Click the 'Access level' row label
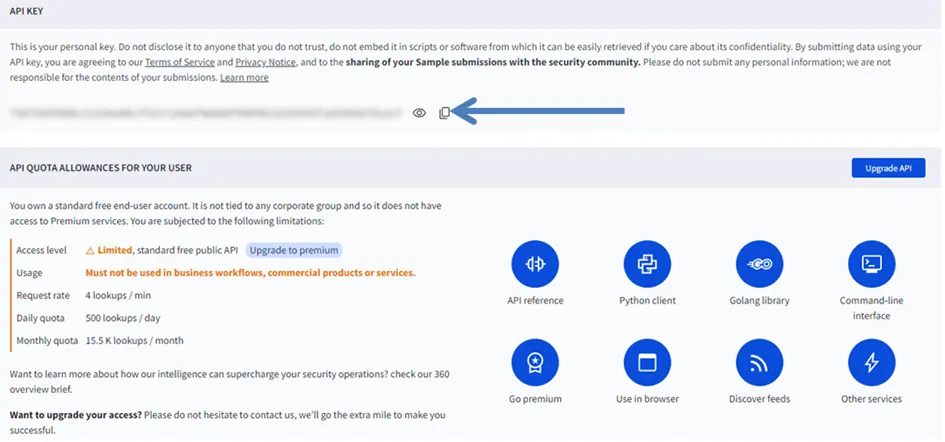Image resolution: width=945 pixels, height=442 pixels. pyautogui.click(x=42, y=250)
